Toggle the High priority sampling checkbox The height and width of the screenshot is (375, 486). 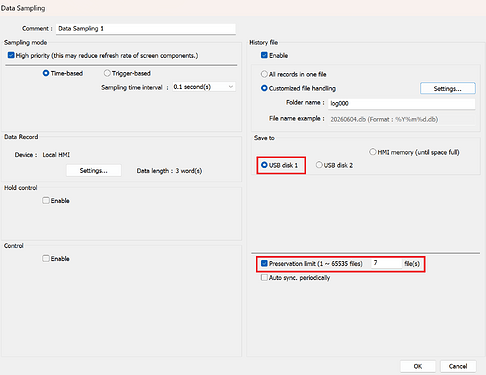click(x=11, y=55)
